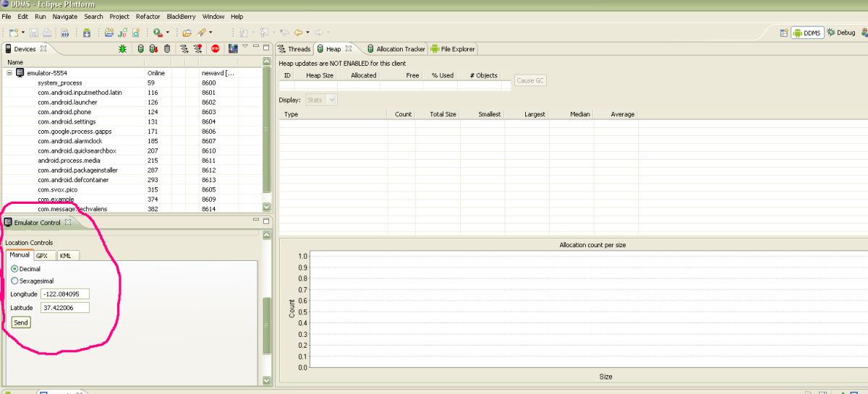Image resolution: width=868 pixels, height=394 pixels.
Task: Select the Manual location tab
Action: point(20,254)
